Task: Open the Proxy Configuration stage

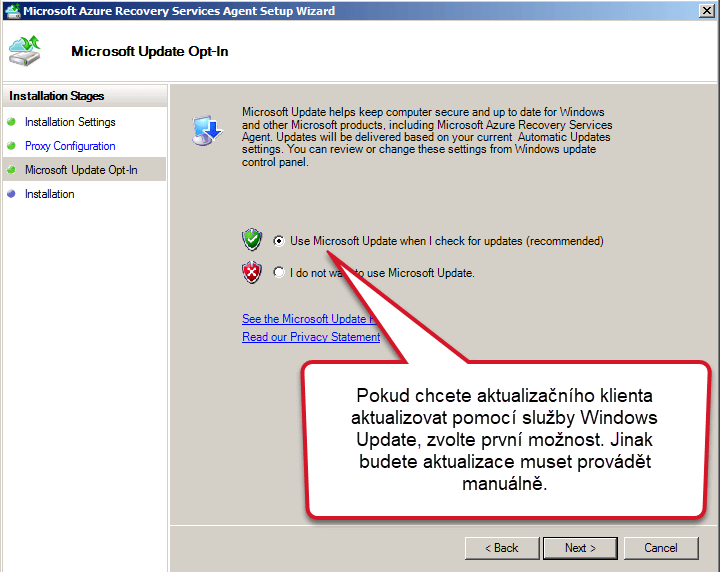Action: click(x=70, y=146)
